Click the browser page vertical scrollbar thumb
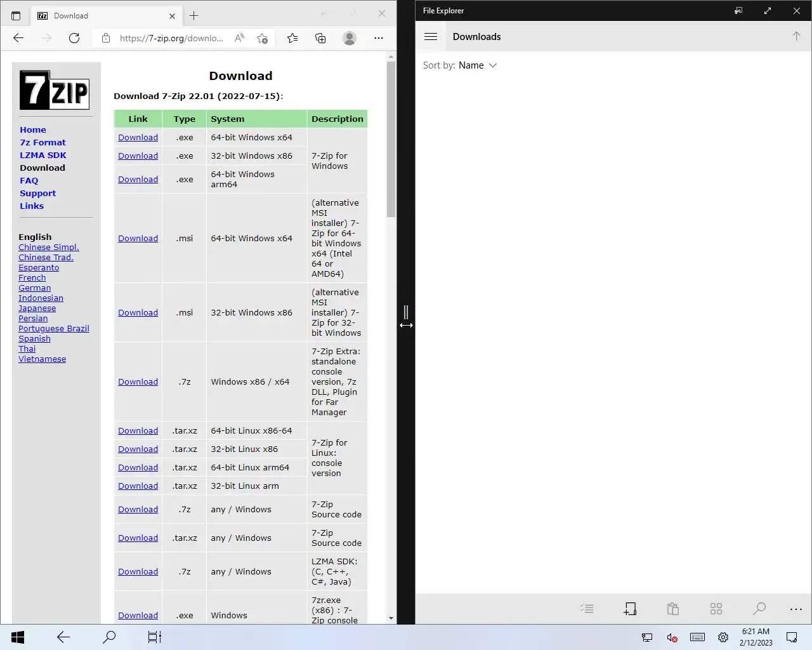This screenshot has width=812, height=650. [x=391, y=140]
